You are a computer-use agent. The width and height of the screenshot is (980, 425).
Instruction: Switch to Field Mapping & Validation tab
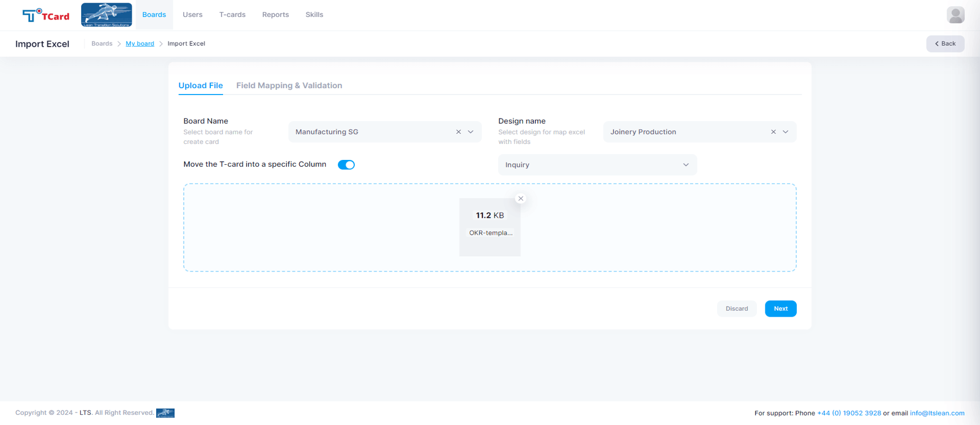(289, 86)
